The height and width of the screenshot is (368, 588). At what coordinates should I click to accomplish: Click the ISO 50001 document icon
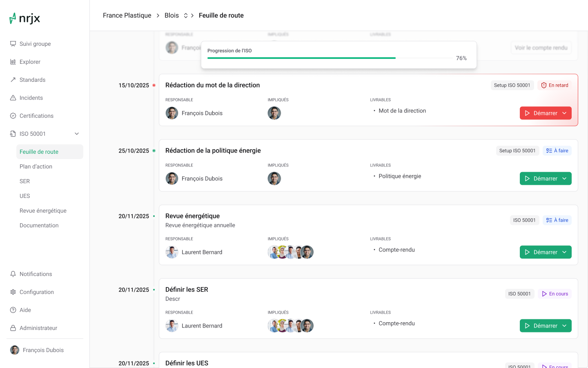click(13, 134)
